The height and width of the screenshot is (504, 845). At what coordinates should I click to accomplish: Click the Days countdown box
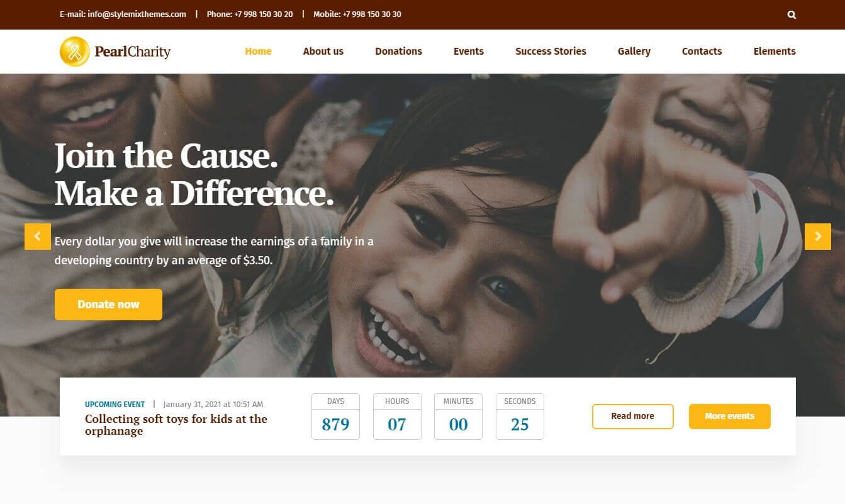[x=335, y=417]
